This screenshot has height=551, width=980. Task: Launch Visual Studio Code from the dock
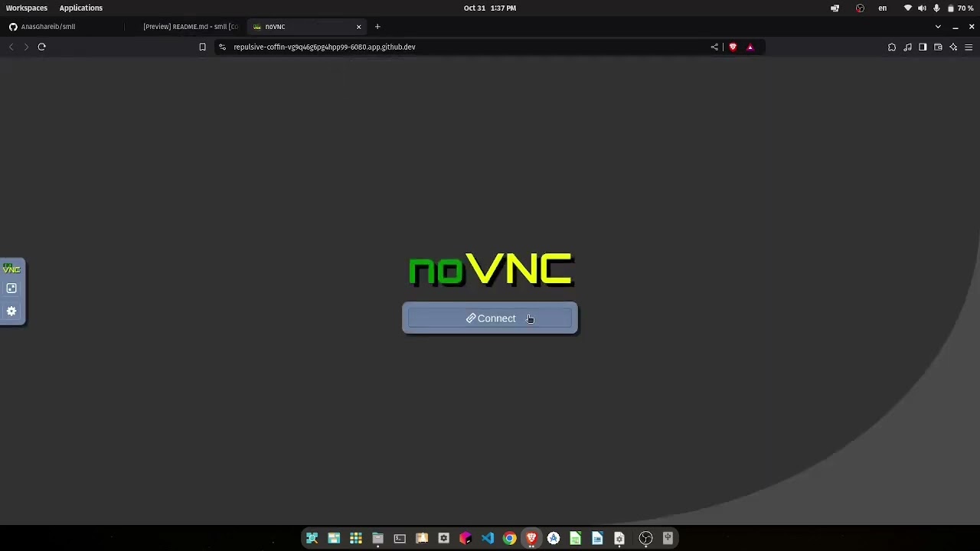point(488,539)
